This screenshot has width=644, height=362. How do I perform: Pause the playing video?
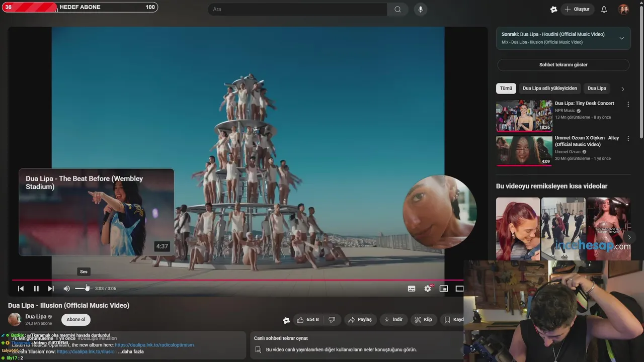coord(36,289)
